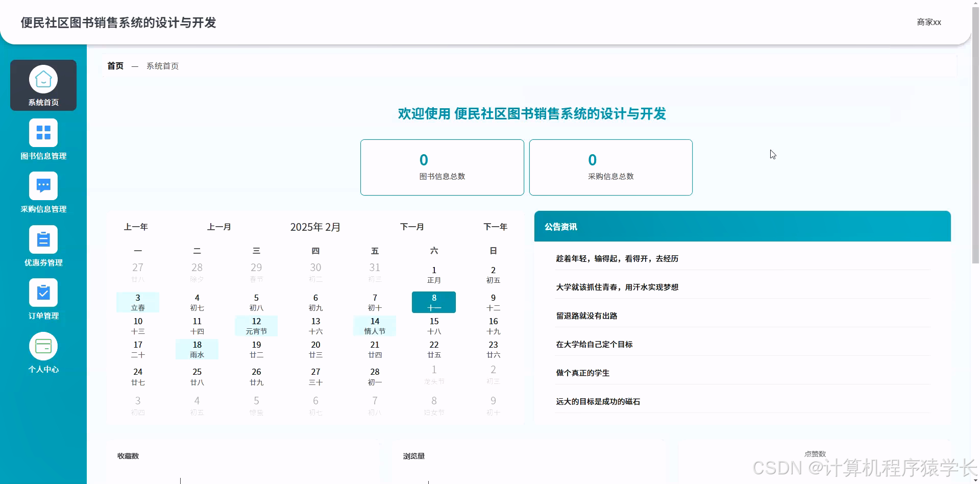Click the 公告资讯 panel header

[x=742, y=226]
